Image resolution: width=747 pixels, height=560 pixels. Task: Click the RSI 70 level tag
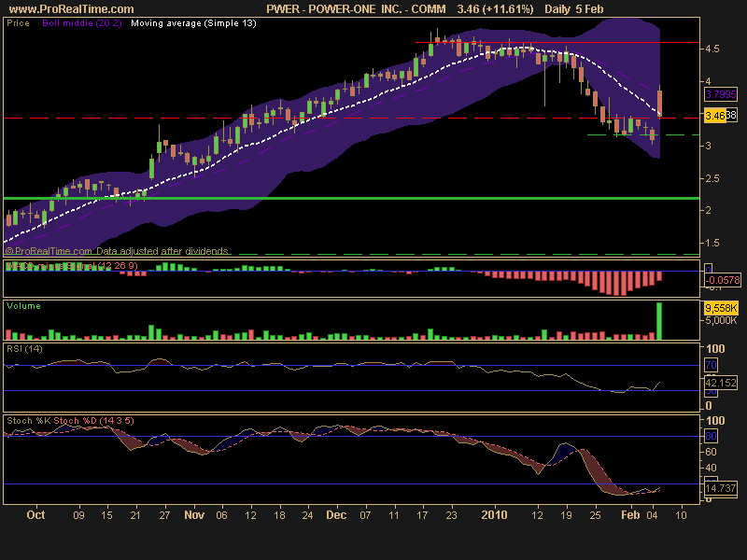pos(711,365)
